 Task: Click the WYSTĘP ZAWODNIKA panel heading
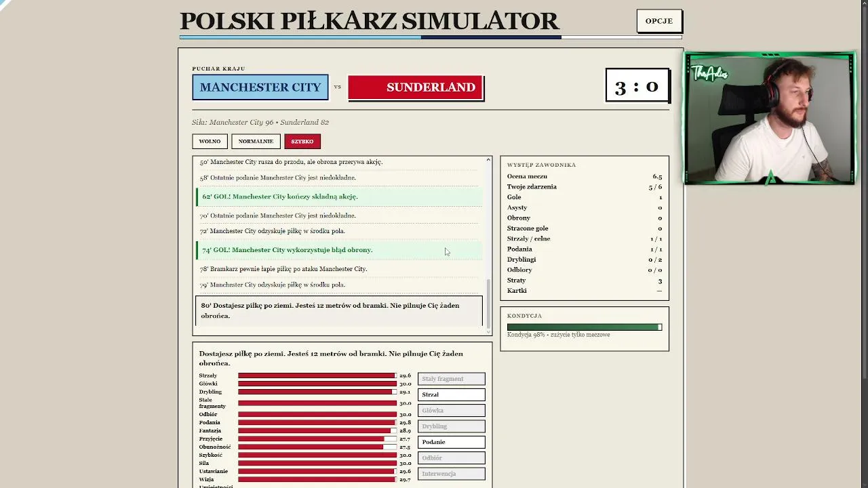[x=541, y=165]
